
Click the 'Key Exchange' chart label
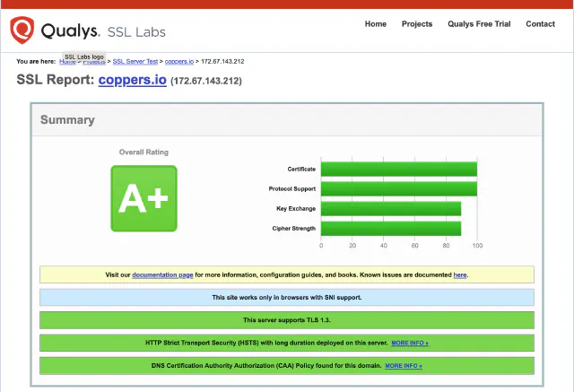tap(296, 209)
